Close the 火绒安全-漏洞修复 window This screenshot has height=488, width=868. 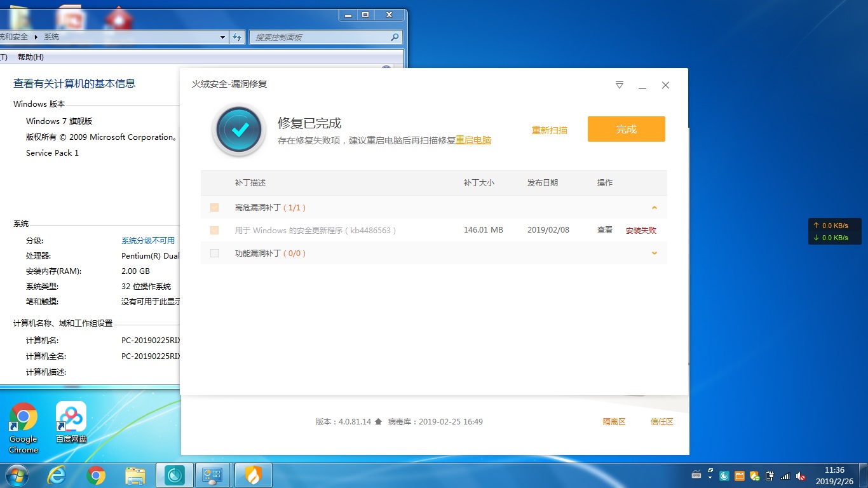(665, 85)
